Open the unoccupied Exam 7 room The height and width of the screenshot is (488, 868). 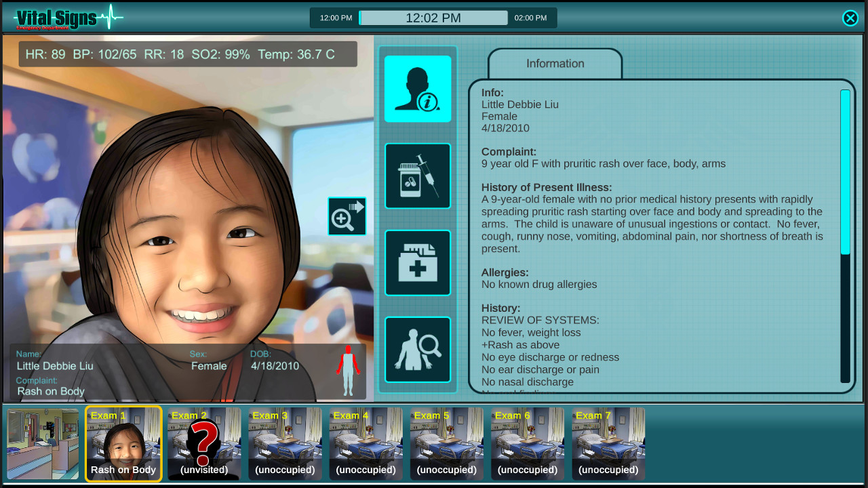pyautogui.click(x=608, y=444)
